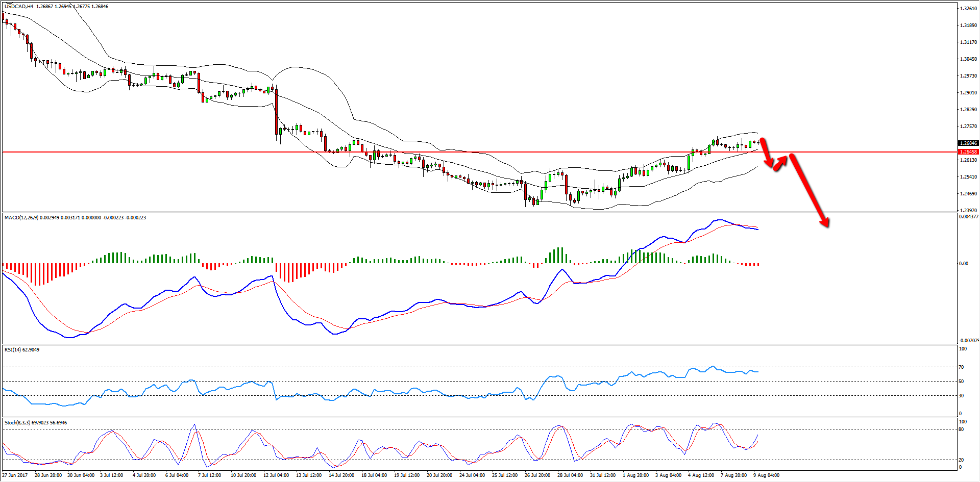Click the 27 Jun 2017 date label
Viewport: 980px width, 482px height.
click(x=15, y=475)
